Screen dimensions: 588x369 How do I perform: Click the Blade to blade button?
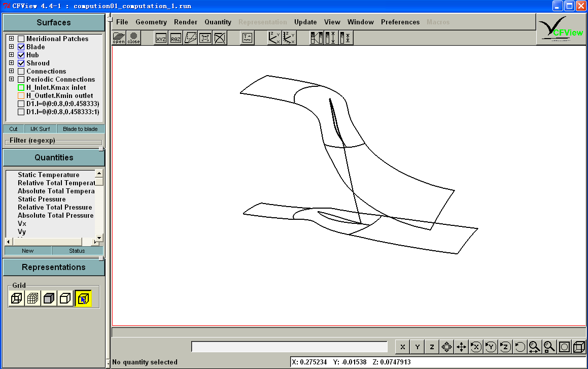[80, 129]
